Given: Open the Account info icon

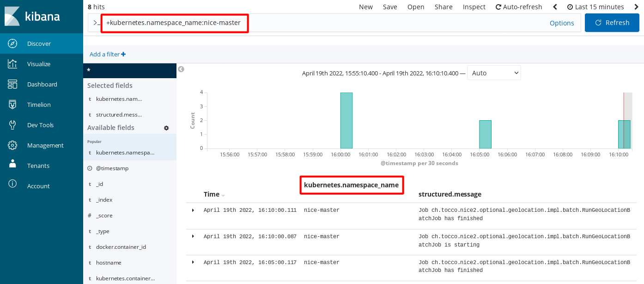Looking at the screenshot, I should (12, 184).
